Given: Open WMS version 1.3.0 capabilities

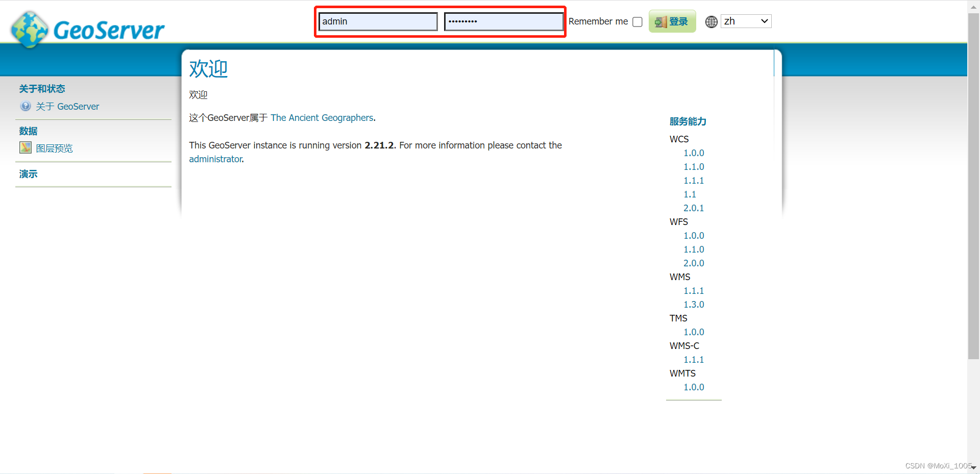Looking at the screenshot, I should point(694,305).
